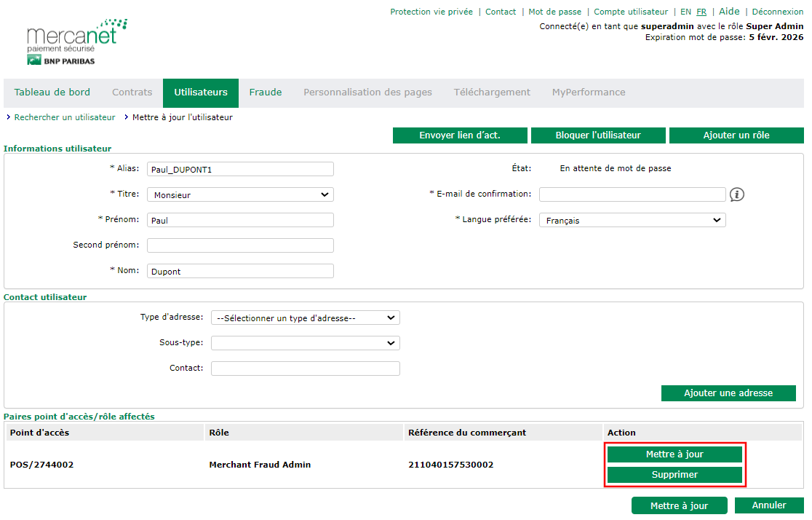
Task: Select the Utilisateurs tab
Action: click(x=201, y=92)
